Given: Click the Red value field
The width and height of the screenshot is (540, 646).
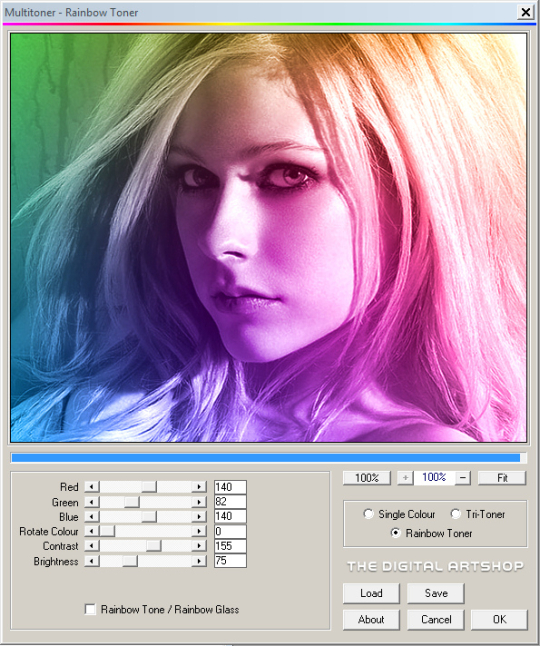Looking at the screenshot, I should tap(230, 487).
